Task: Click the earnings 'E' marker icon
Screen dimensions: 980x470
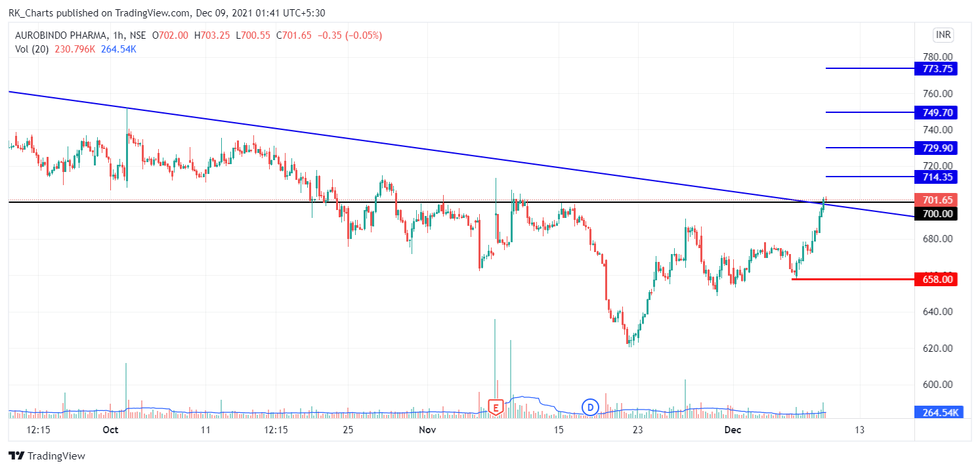Action: pyautogui.click(x=496, y=407)
